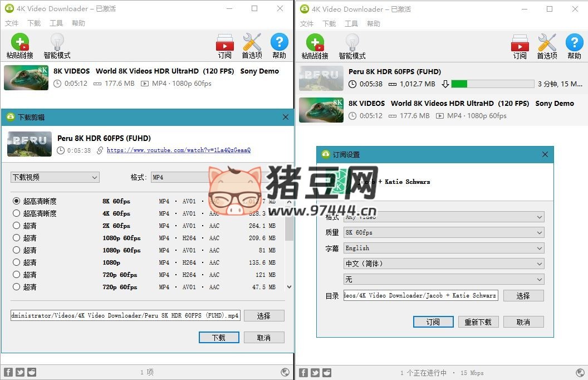Open the 质量 dropdown showing 8K 60fps
The height and width of the screenshot is (380, 588).
(443, 232)
